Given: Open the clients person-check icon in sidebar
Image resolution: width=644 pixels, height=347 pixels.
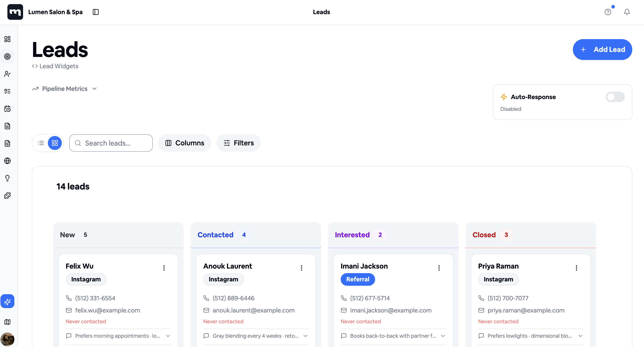Looking at the screenshot, I should (7, 74).
